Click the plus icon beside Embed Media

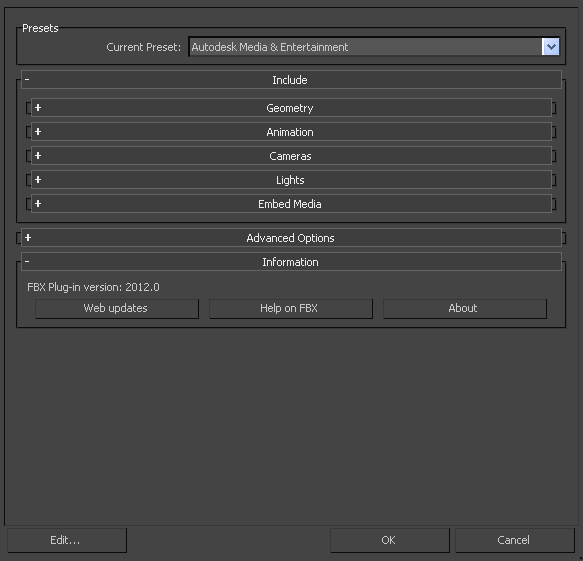click(x=38, y=204)
